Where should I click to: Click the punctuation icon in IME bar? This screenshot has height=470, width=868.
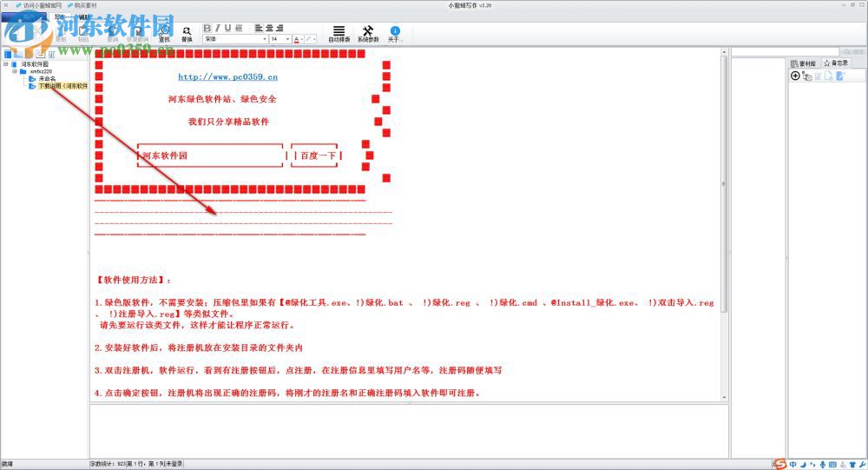(812, 465)
